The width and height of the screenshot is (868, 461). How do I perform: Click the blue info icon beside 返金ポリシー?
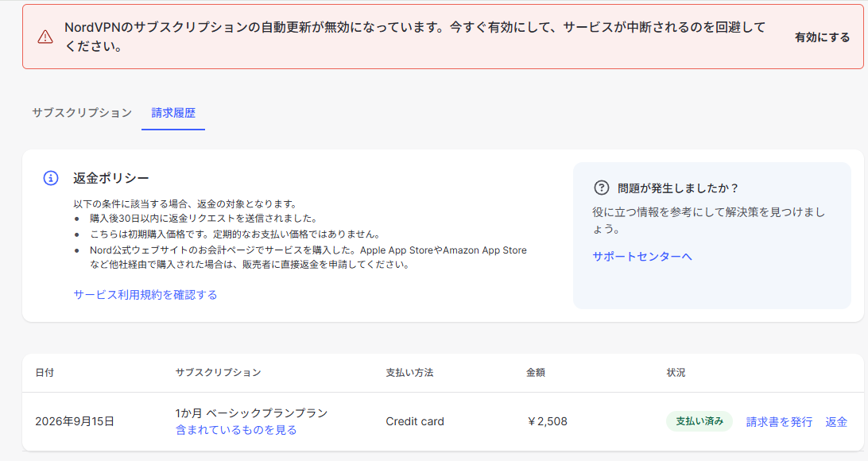[x=50, y=178]
